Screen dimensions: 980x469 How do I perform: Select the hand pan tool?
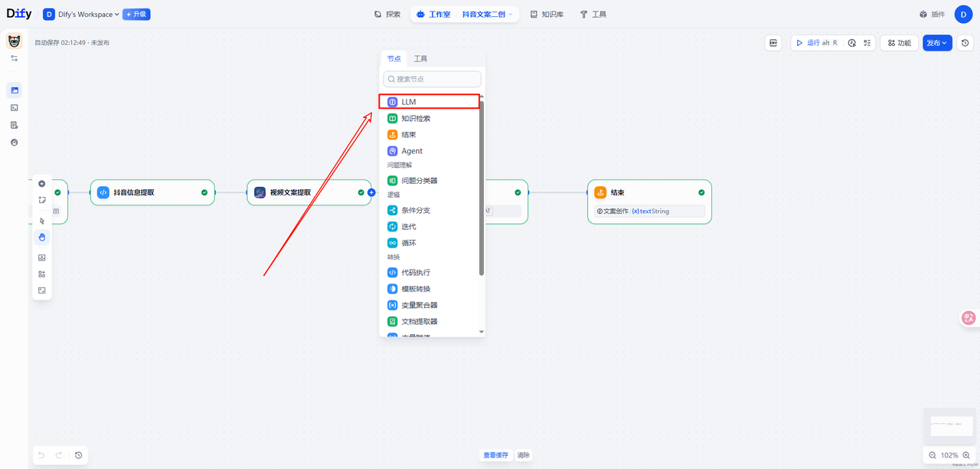42,238
